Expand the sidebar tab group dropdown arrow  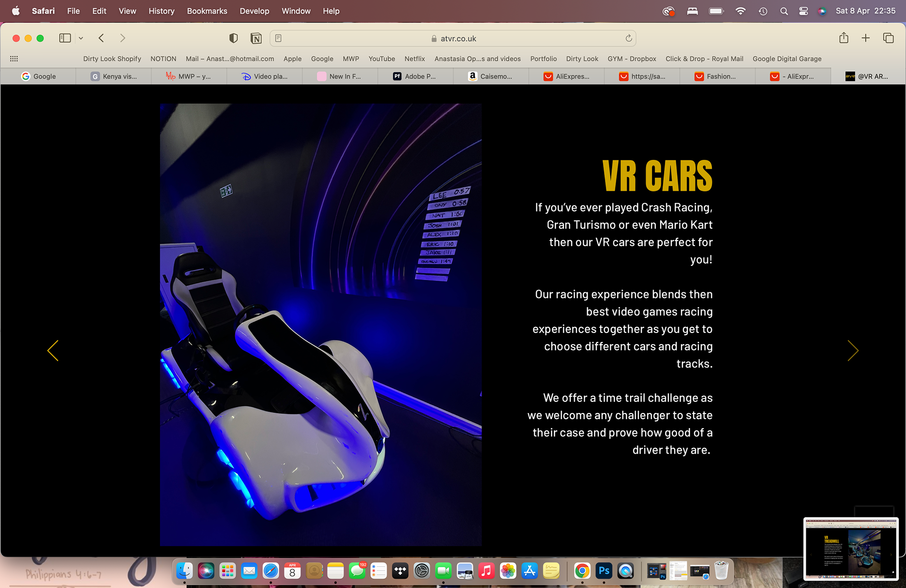(81, 38)
